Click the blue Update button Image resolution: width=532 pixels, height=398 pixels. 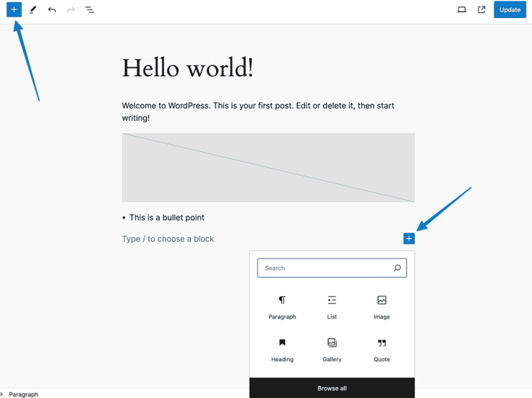coord(510,10)
